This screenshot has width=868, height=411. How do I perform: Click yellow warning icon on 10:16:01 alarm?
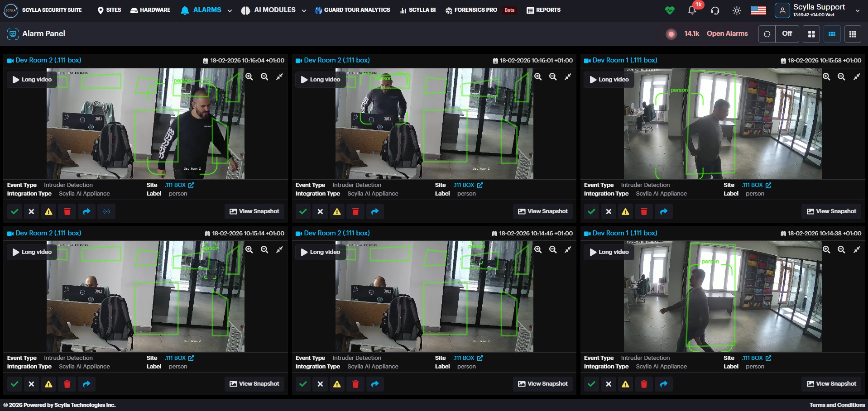(x=337, y=211)
